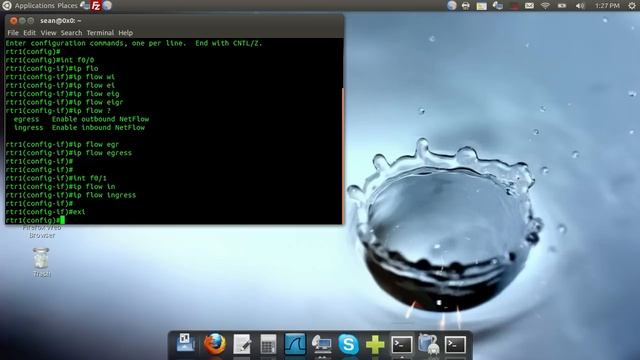
Task: Open the terminal Edit menu
Action: coord(29,33)
